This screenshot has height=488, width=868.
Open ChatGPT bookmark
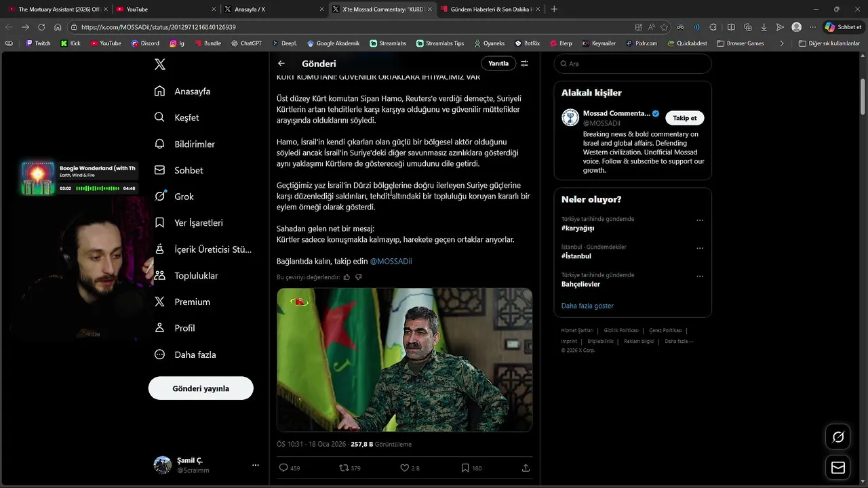tap(246, 43)
